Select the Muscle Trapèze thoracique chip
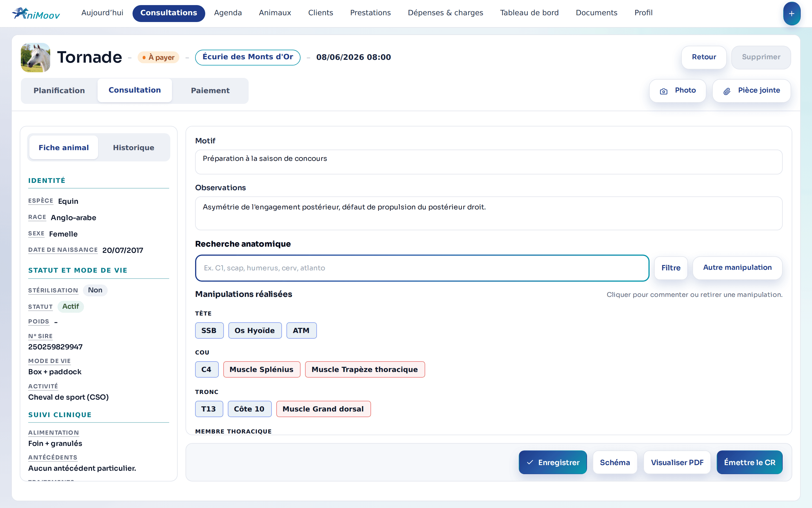 coord(365,370)
